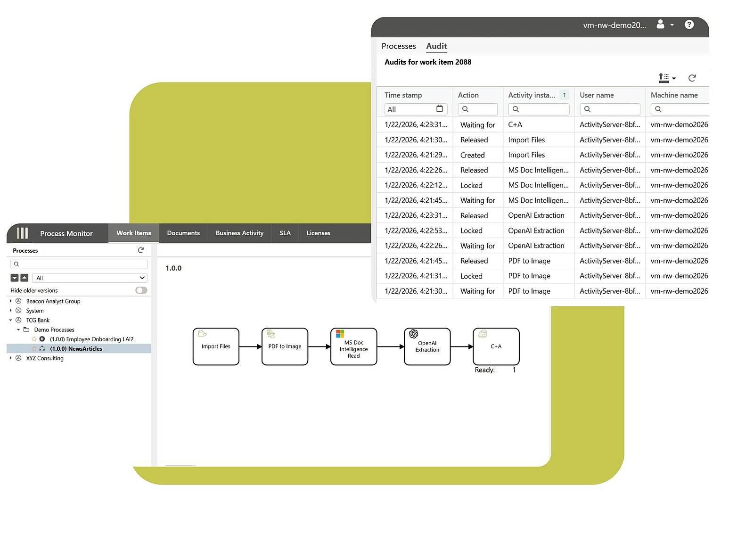
Task: Star the Employee Onboarding LAI2 process
Action: click(x=34, y=339)
